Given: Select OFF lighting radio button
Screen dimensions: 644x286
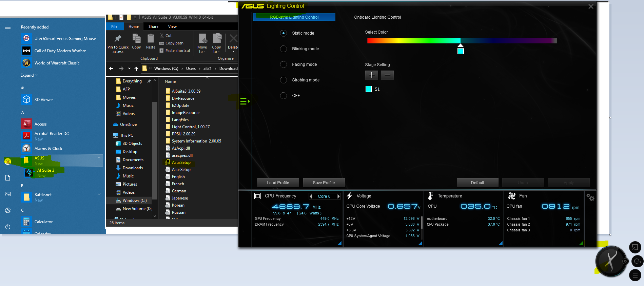Looking at the screenshot, I should 284,96.
